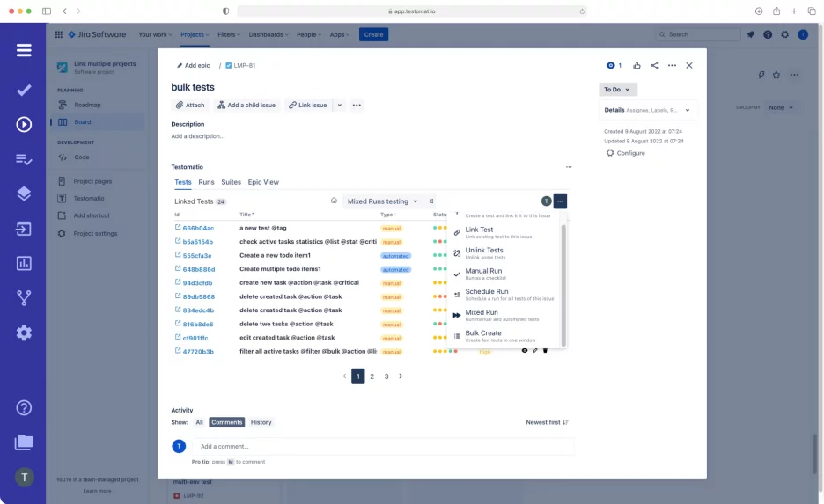Toggle eye visibility icon in last test row
Image resolution: width=824 pixels, height=504 pixels.
(525, 351)
